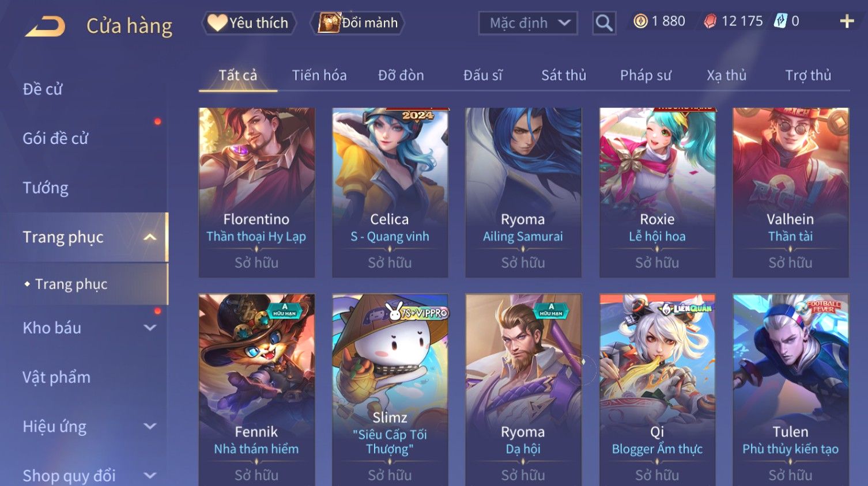Expand the Kho báu sidebar section
Viewport: 868px width, 486px height.
[150, 328]
